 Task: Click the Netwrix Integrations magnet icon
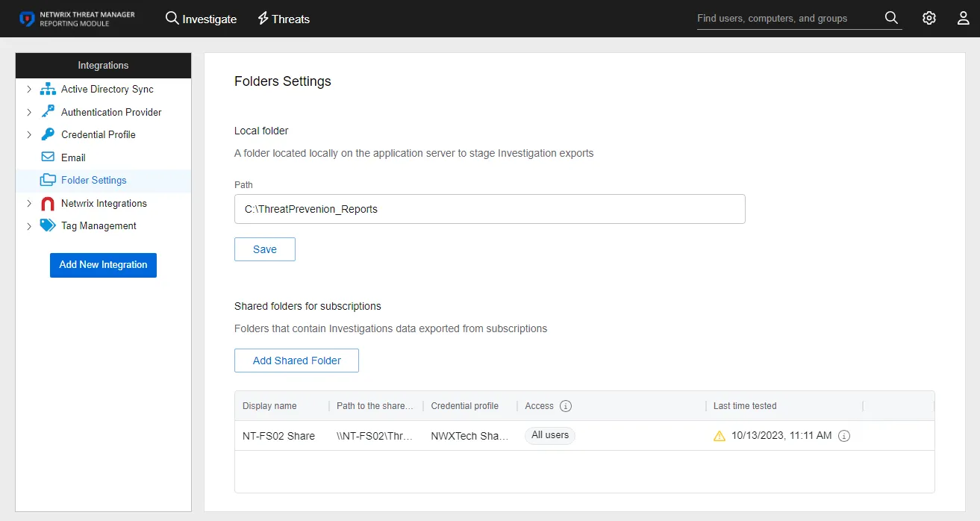coord(48,203)
